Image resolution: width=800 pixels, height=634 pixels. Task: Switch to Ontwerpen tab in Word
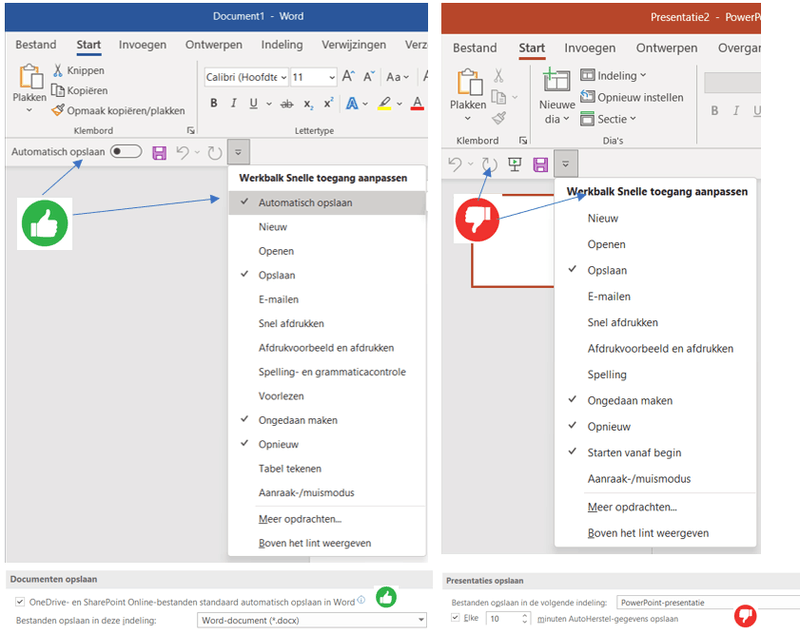point(214,45)
